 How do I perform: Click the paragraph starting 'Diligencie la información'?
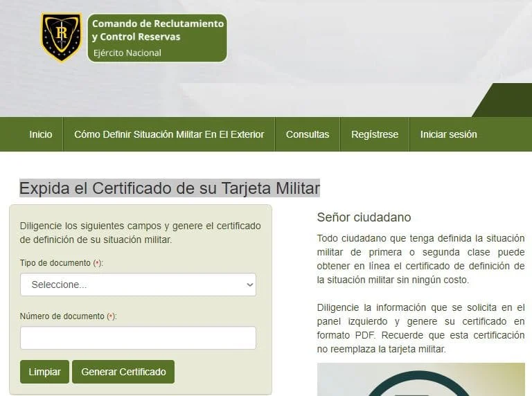click(x=420, y=328)
